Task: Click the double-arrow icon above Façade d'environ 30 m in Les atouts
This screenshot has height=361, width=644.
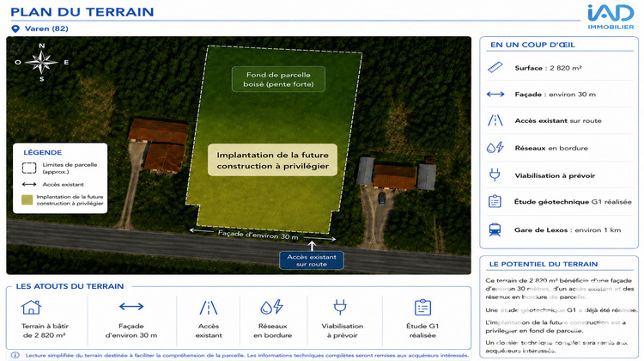Action: click(x=131, y=306)
